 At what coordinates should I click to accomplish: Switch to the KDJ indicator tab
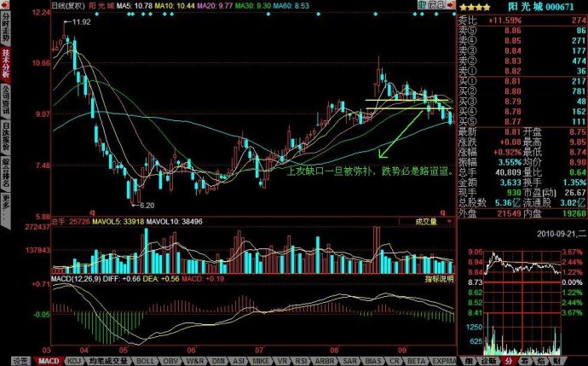pos(75,362)
